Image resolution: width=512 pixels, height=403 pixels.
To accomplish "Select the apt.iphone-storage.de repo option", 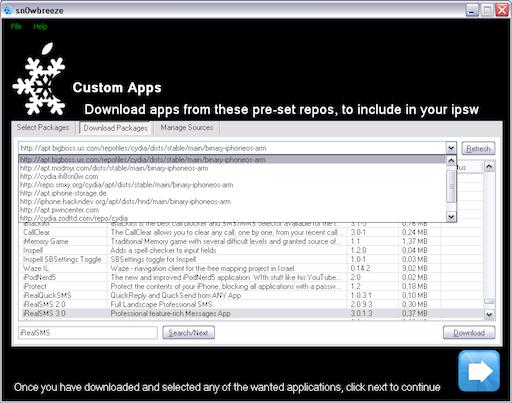I will [x=232, y=193].
